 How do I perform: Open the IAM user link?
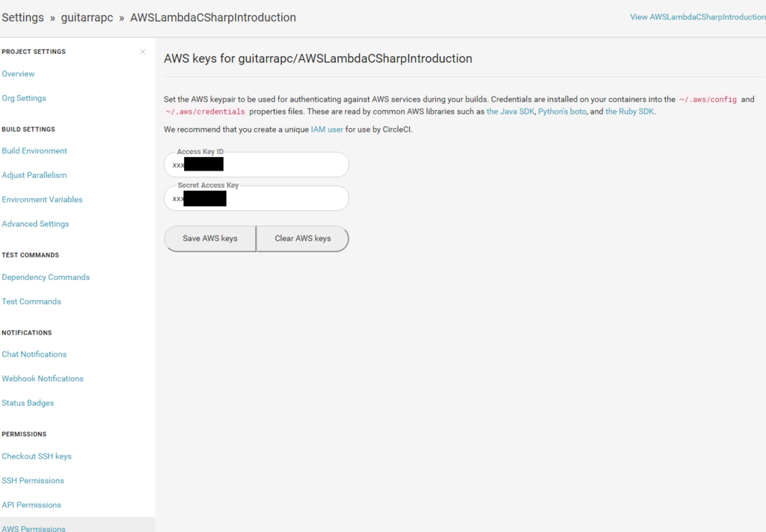(327, 129)
